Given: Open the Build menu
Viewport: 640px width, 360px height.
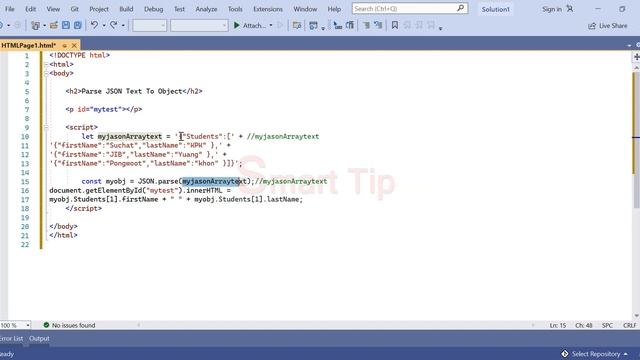Looking at the screenshot, I should pos(126,9).
